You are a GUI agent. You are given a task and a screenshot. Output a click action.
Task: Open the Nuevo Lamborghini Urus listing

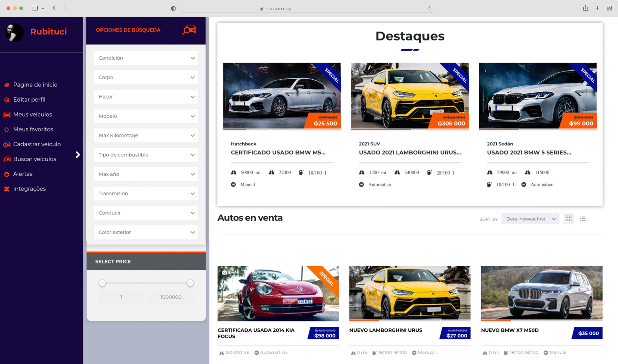386,330
